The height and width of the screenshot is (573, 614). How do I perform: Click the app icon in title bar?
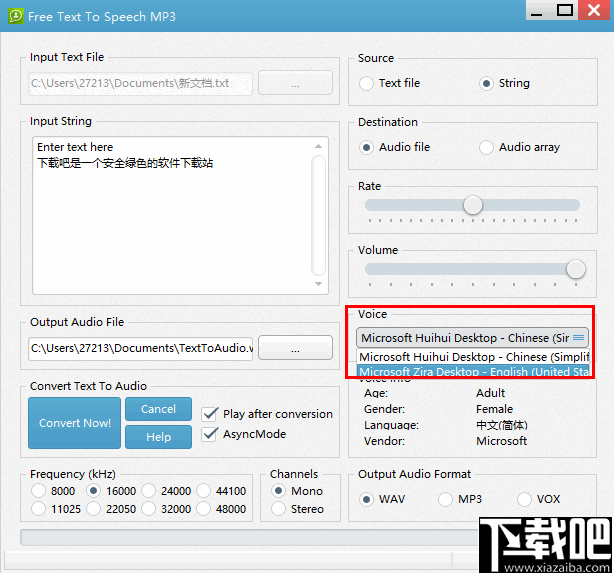tap(16, 16)
